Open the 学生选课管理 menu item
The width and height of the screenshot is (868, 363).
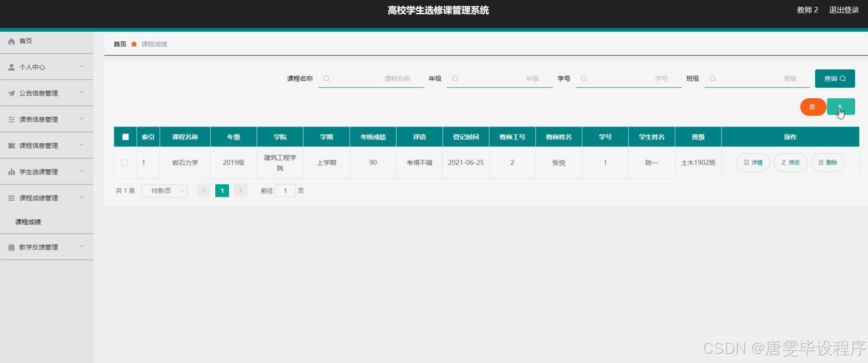(x=46, y=172)
